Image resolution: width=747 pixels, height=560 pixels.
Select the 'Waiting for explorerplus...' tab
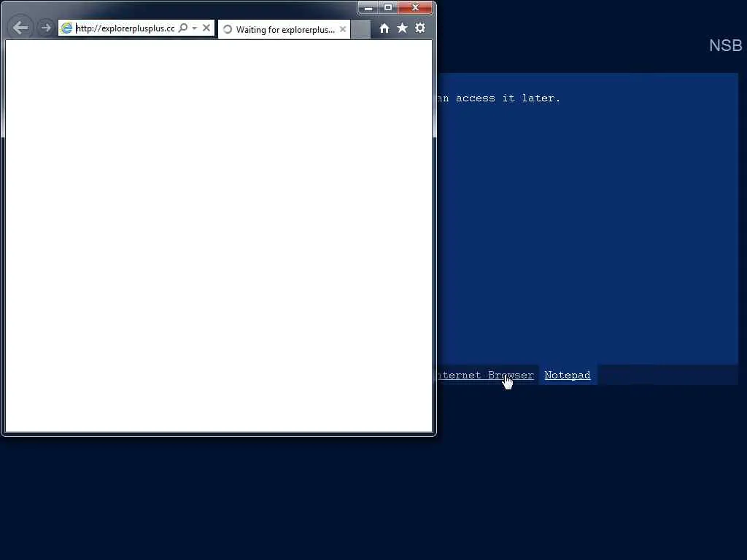tap(285, 29)
